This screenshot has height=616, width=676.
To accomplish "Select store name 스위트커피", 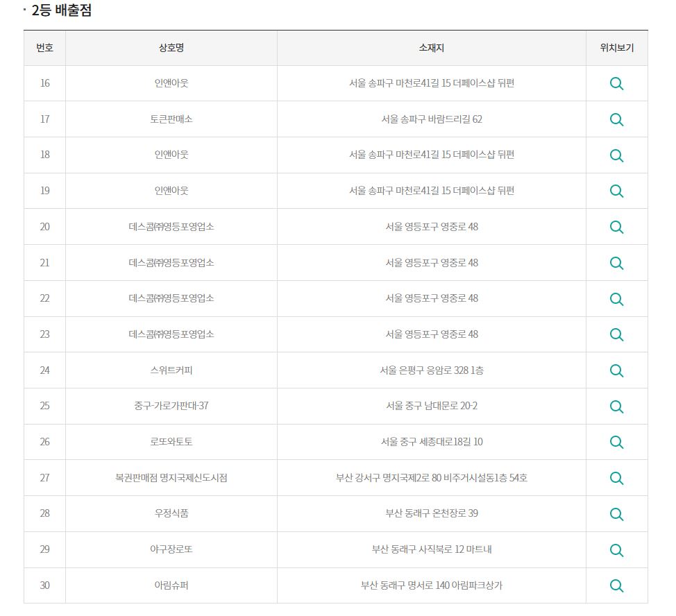I will 171,370.
